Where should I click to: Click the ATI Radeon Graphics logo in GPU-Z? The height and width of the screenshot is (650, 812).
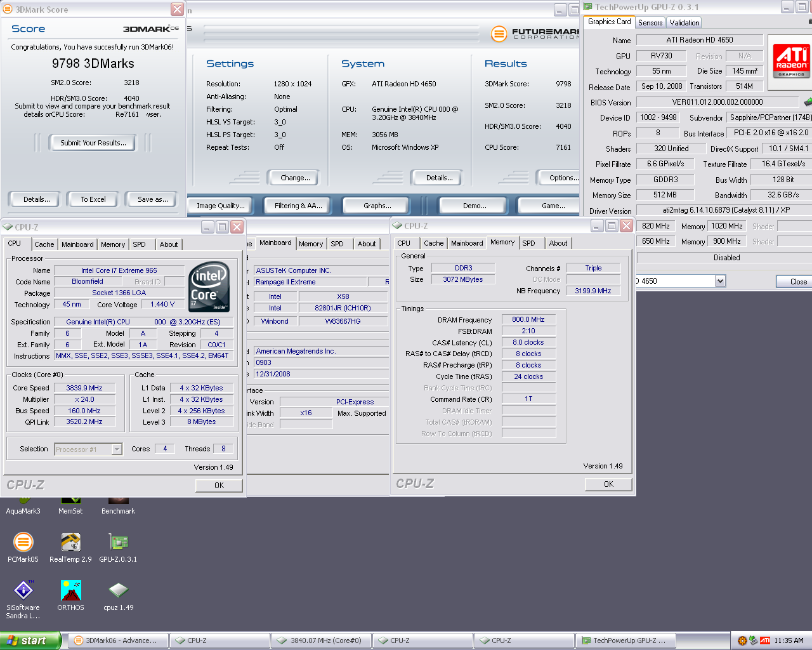(791, 61)
